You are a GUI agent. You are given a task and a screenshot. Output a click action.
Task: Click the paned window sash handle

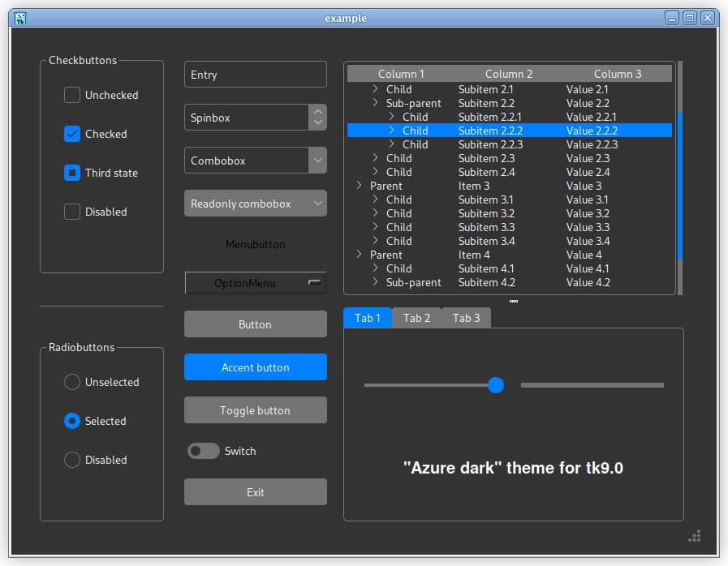[x=514, y=301]
